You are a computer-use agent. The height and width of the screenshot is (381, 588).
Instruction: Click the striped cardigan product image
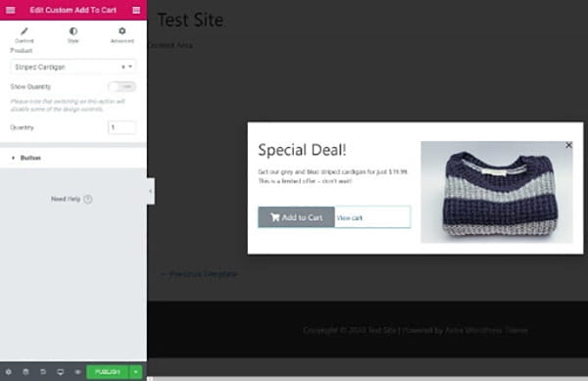click(x=497, y=192)
